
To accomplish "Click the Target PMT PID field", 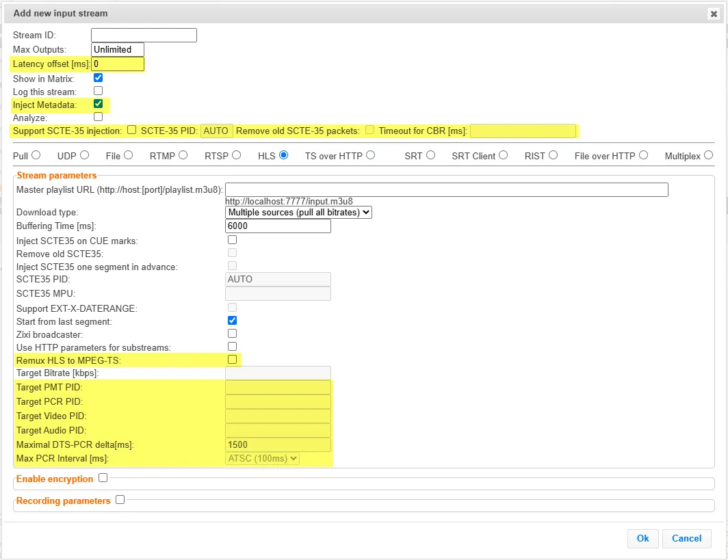I will [278, 388].
